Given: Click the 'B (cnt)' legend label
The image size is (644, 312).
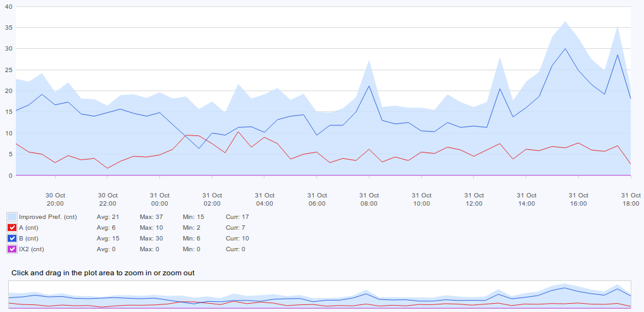Looking at the screenshot, I should [x=28, y=239].
